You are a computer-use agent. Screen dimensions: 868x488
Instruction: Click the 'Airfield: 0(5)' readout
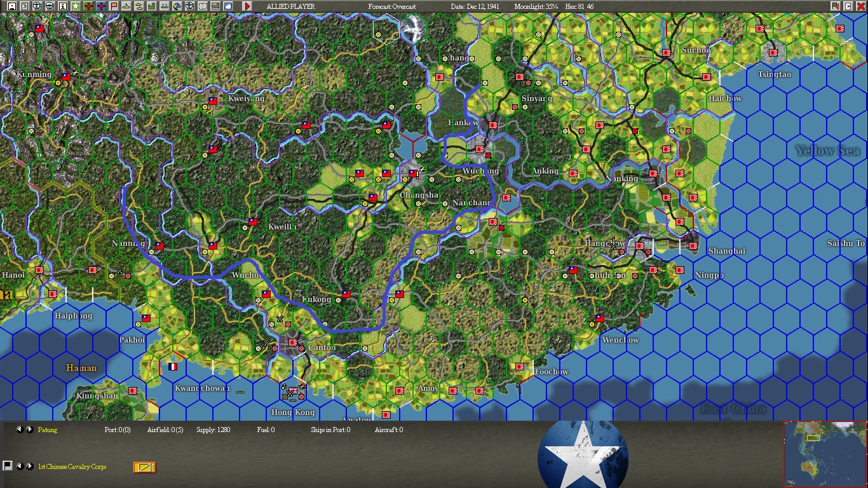click(165, 430)
